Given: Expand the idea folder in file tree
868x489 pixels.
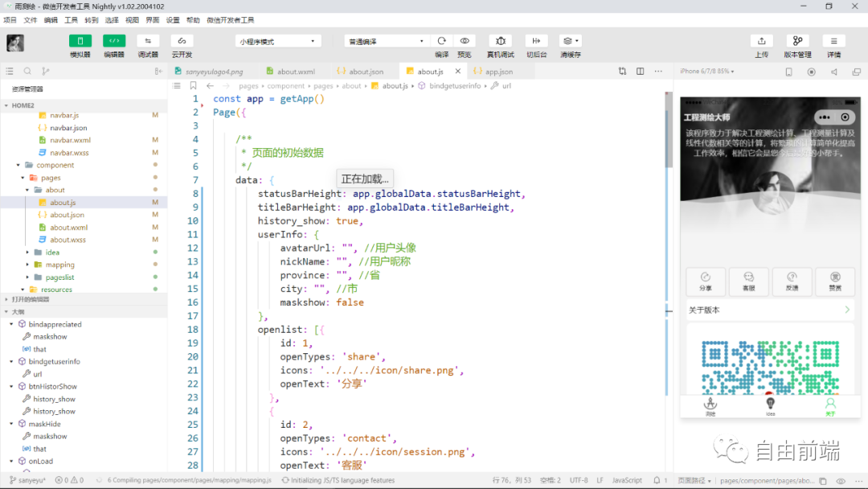Looking at the screenshot, I should click(x=52, y=252).
